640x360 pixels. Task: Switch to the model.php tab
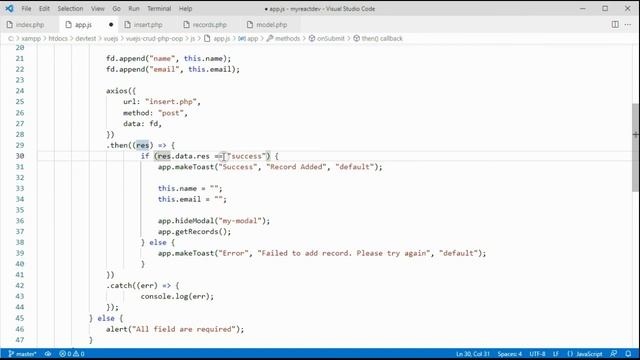coord(271,25)
